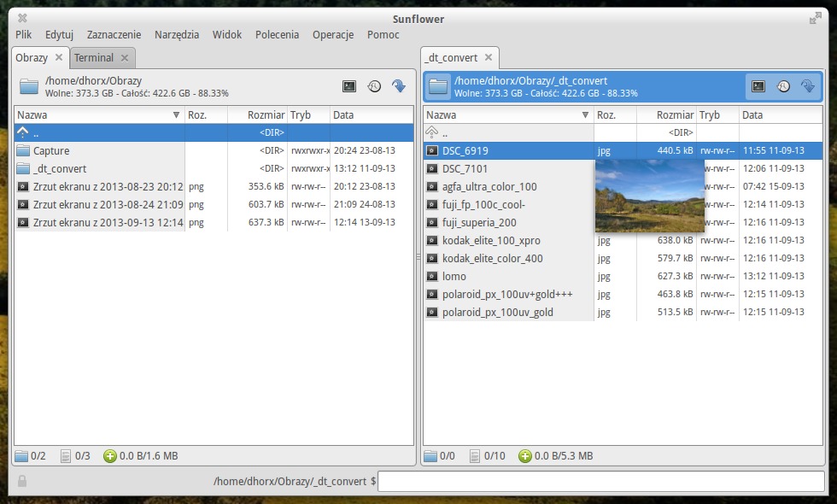The width and height of the screenshot is (837, 504).
Task: Open bookmarks arrow icon in right panel
Action: (x=808, y=86)
